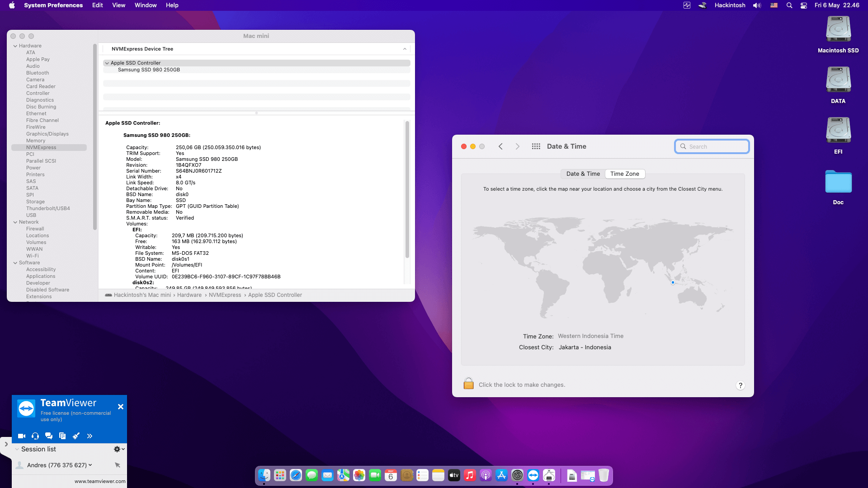This screenshot has width=868, height=488.
Task: Open the View menu
Action: click(118, 5)
